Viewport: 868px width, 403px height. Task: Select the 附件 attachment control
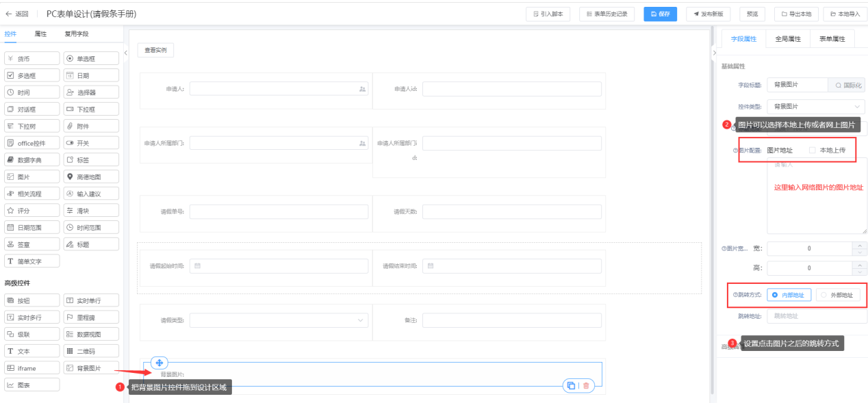[x=91, y=126]
